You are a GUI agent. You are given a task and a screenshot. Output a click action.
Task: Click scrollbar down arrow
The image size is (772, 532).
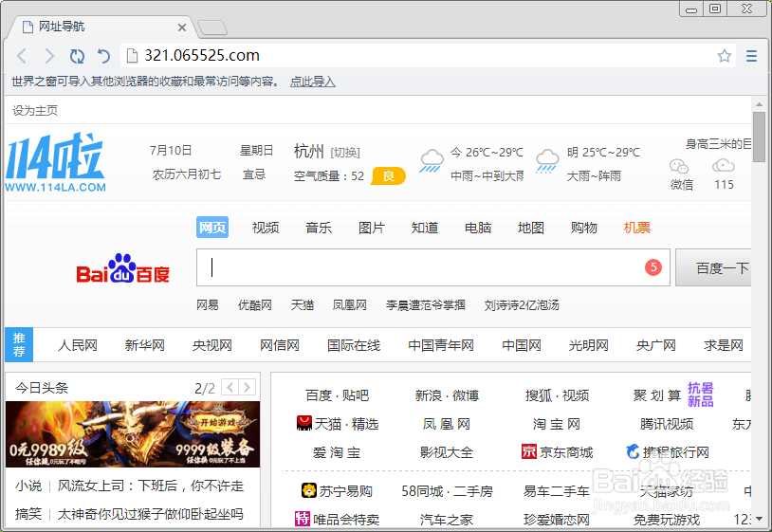[760, 519]
